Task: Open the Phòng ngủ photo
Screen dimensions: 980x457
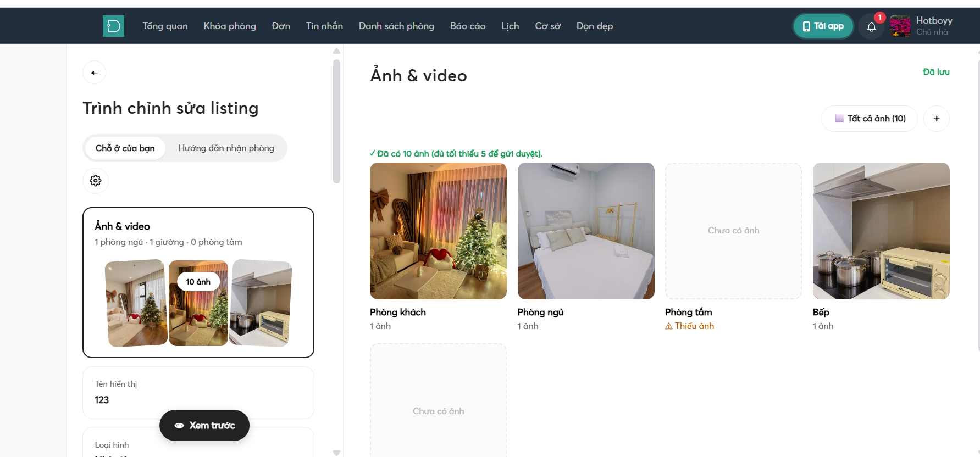Action: (x=586, y=231)
